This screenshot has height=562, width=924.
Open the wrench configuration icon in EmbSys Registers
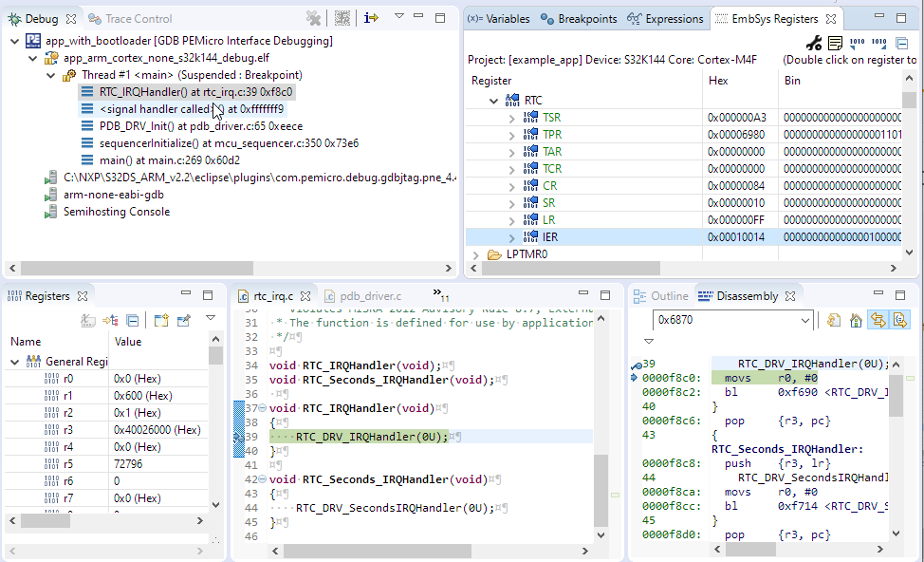pyautogui.click(x=814, y=43)
